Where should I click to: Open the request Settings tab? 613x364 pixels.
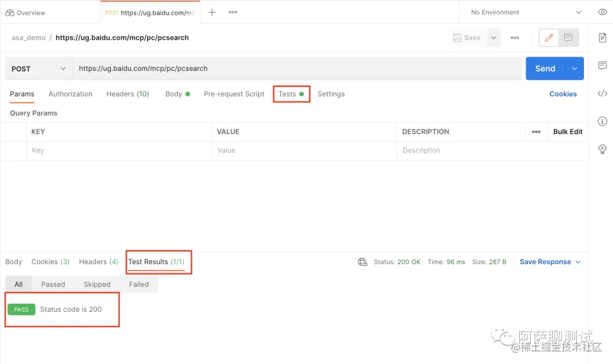(331, 94)
